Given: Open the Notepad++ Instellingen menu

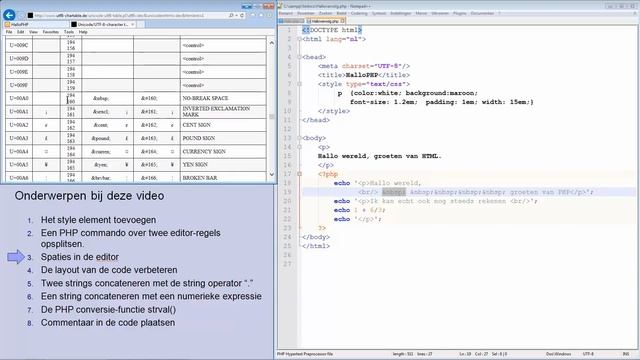Looking at the screenshot, I should point(401,13).
